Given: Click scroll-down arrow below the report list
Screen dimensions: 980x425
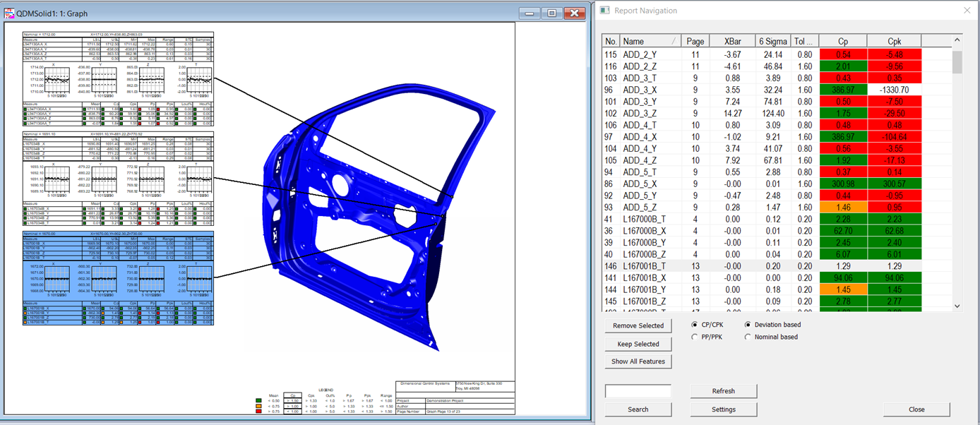Looking at the screenshot, I should click(957, 306).
